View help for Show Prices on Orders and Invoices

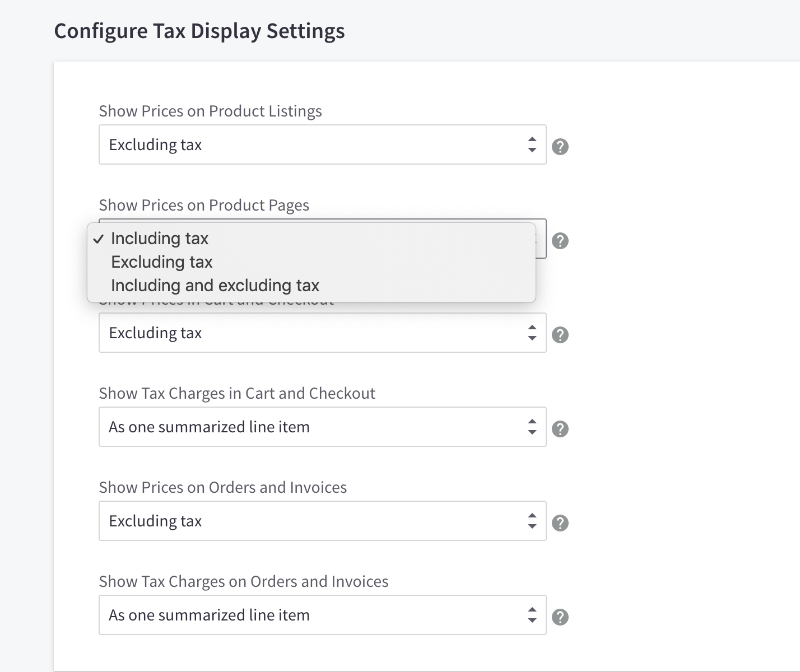pos(560,522)
